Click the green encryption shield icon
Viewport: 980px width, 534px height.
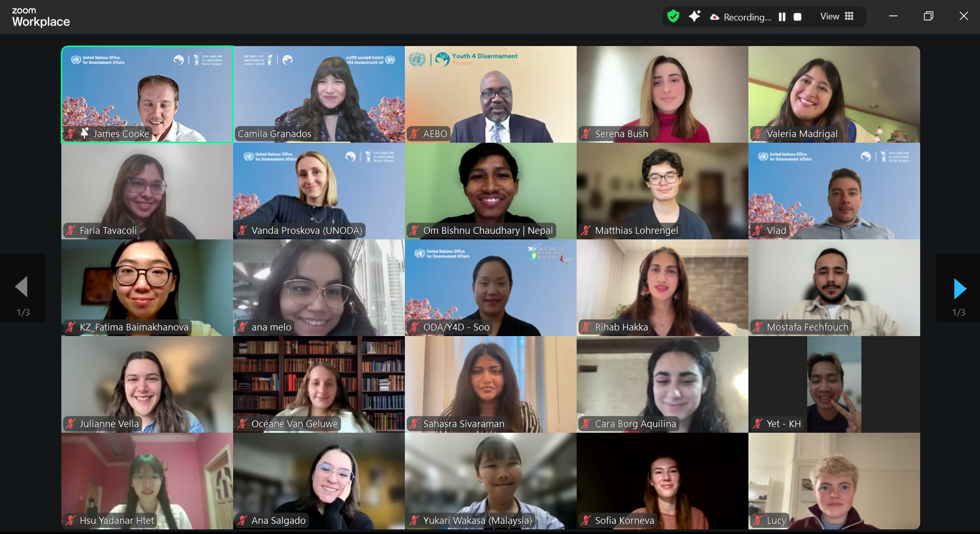[673, 16]
